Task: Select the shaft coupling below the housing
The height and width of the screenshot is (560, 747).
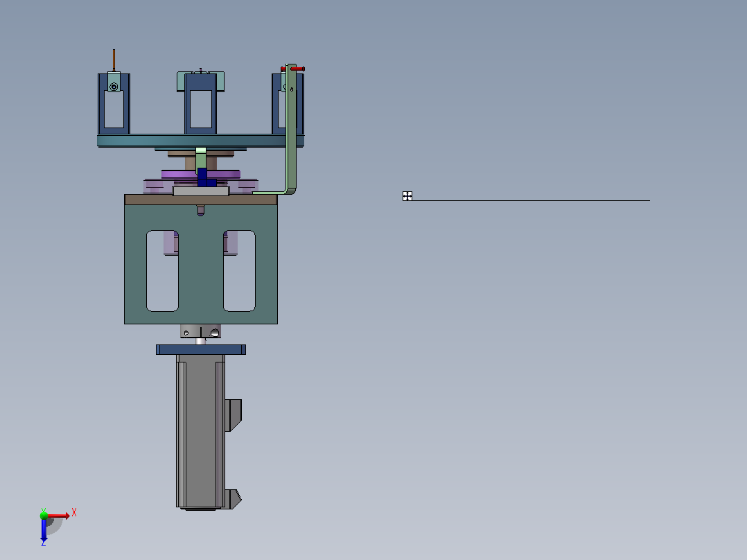Action: point(200,331)
